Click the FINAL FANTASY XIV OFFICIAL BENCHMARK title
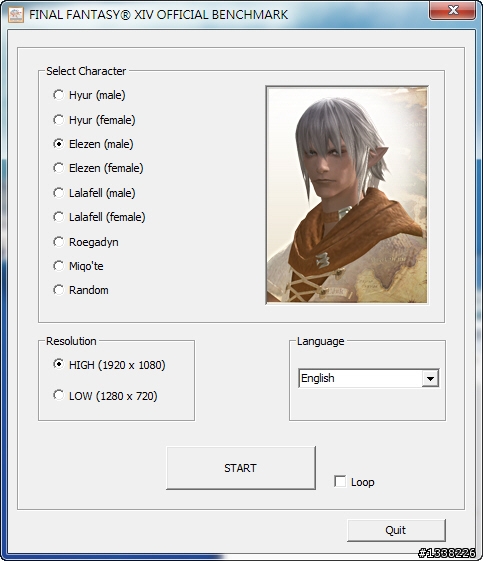Viewport: 483px width, 561px height. click(158, 15)
